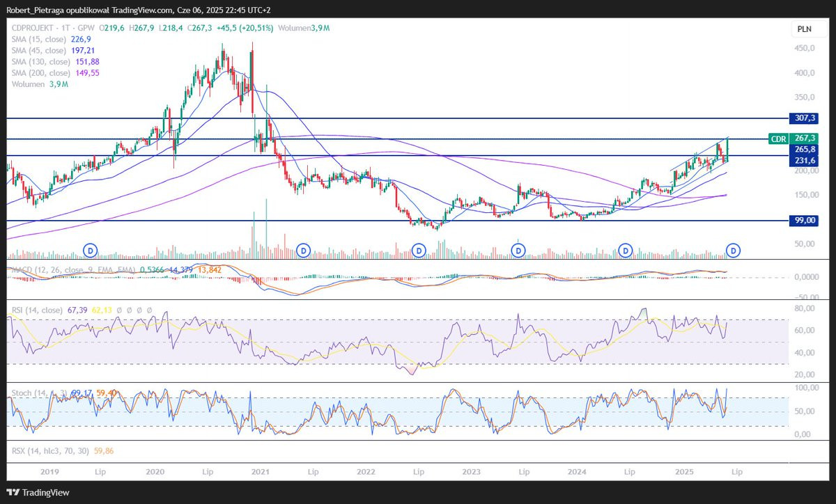Select the Wolumen 3,9M indicator legend
836x504 pixels.
(40, 84)
